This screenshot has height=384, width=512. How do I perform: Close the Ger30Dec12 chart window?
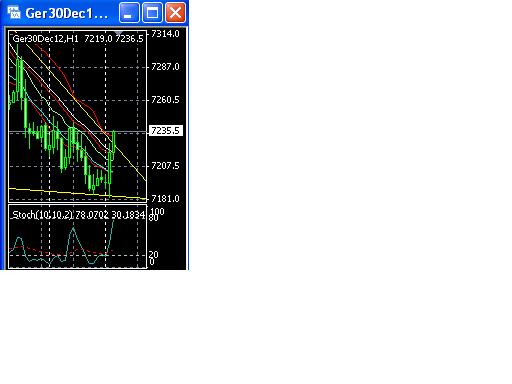pos(175,13)
